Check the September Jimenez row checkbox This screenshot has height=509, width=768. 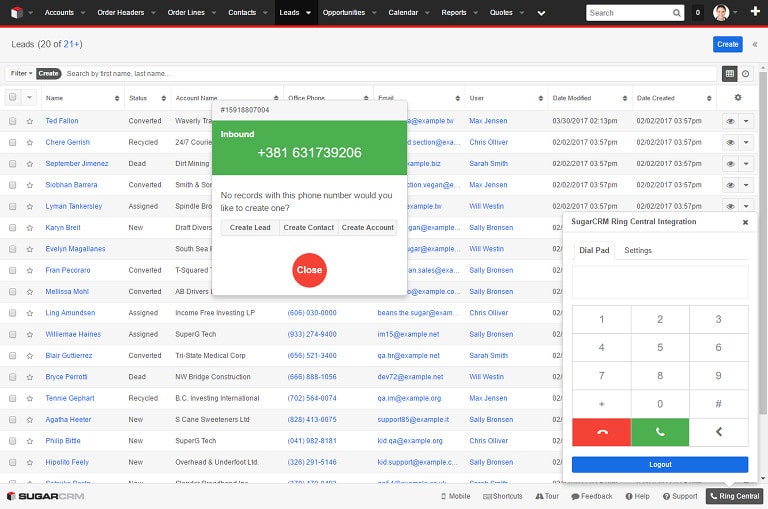pyautogui.click(x=13, y=164)
